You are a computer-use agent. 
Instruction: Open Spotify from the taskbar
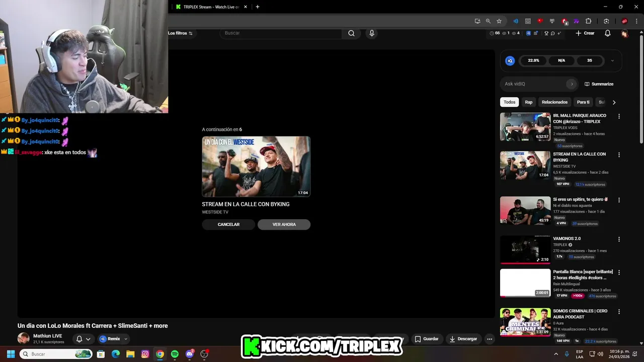tap(175, 354)
